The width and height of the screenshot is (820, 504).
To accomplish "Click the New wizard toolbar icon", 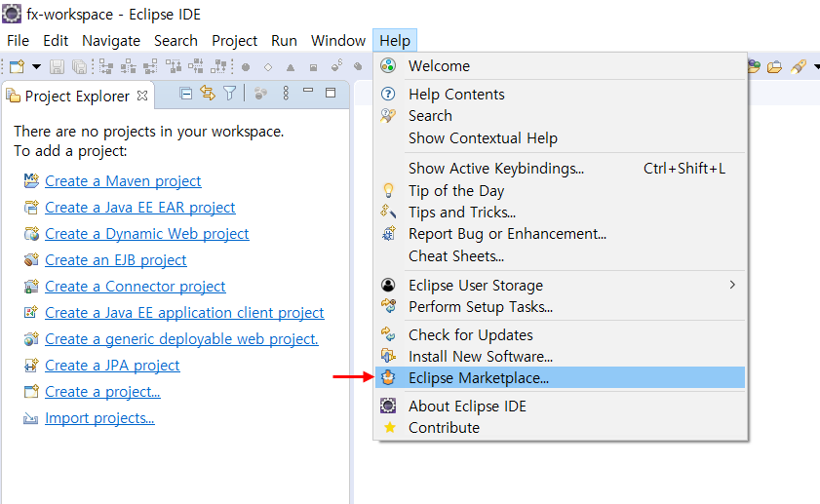I will pyautogui.click(x=18, y=66).
